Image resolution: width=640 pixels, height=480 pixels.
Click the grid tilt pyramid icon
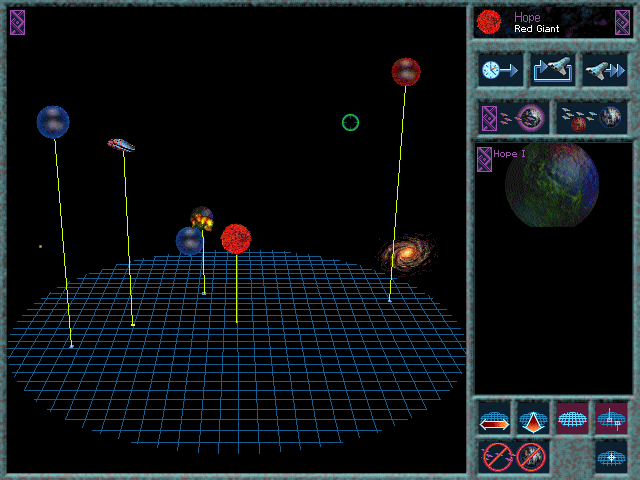[533, 419]
